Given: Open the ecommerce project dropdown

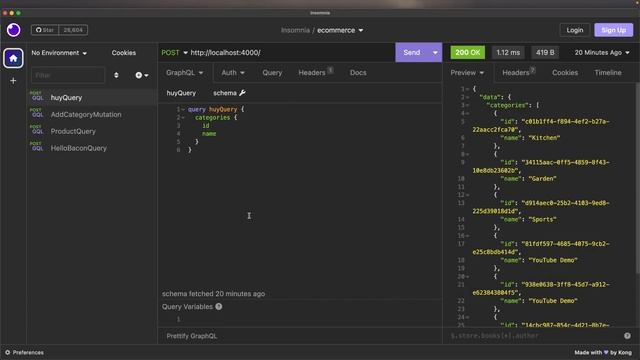Looking at the screenshot, I should [x=340, y=30].
